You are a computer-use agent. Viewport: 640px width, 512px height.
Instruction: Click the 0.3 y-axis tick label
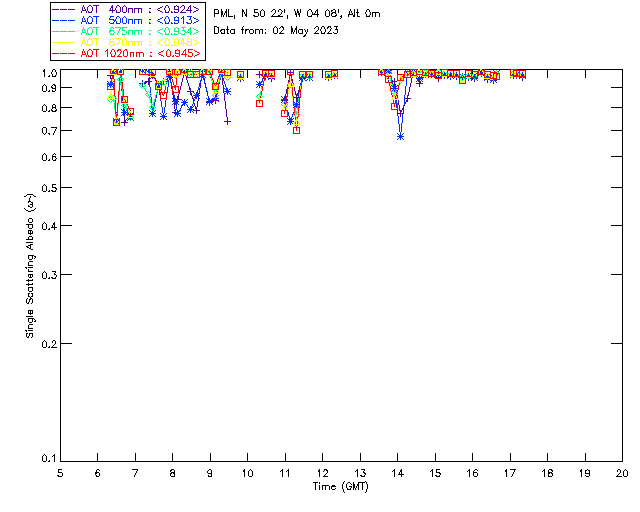49,275
